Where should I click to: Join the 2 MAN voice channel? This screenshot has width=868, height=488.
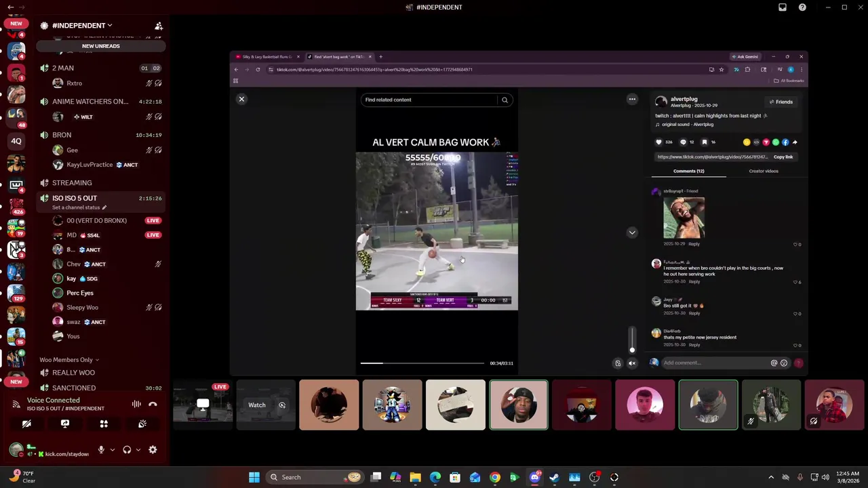point(101,68)
